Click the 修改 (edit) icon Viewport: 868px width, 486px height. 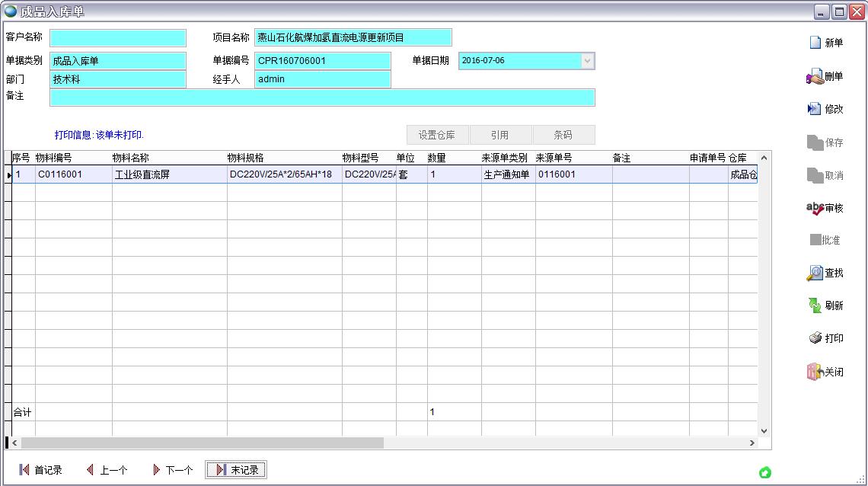(815, 109)
